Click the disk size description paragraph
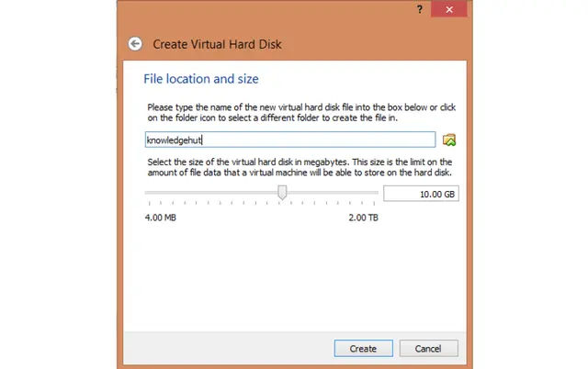The width and height of the screenshot is (588, 369). (x=300, y=167)
